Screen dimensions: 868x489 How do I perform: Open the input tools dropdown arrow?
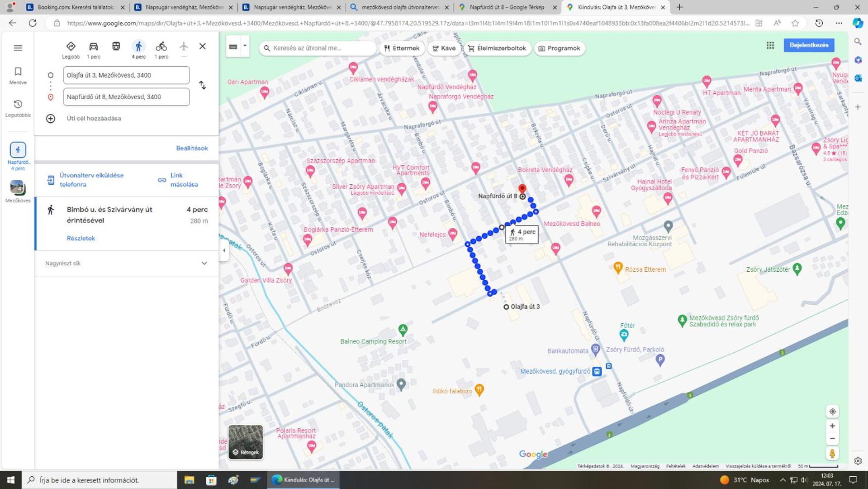point(245,46)
